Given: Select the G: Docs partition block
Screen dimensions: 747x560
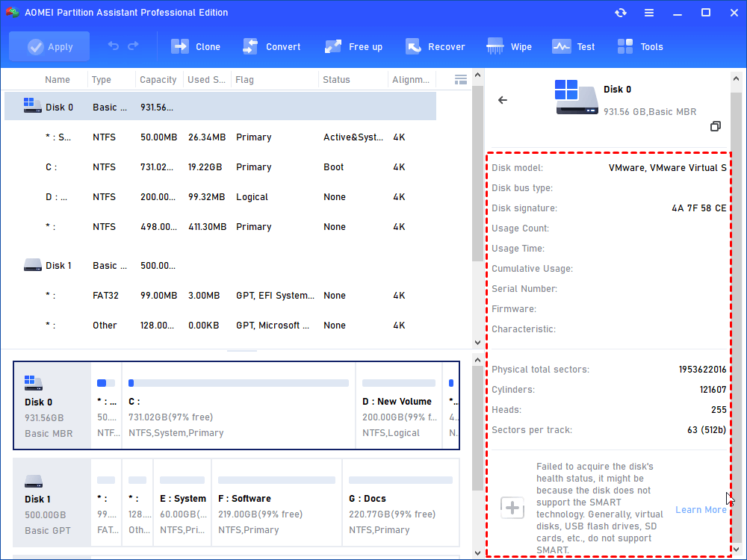Looking at the screenshot, I should [400, 503].
